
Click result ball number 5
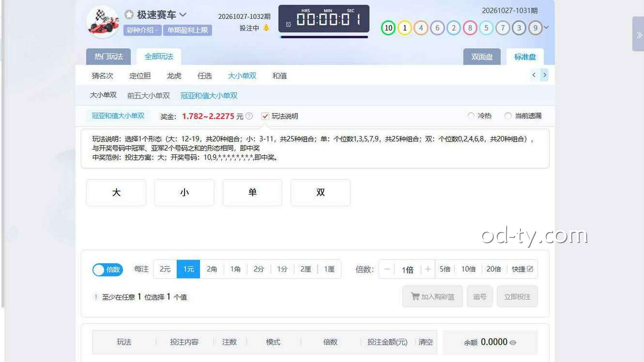[486, 28]
